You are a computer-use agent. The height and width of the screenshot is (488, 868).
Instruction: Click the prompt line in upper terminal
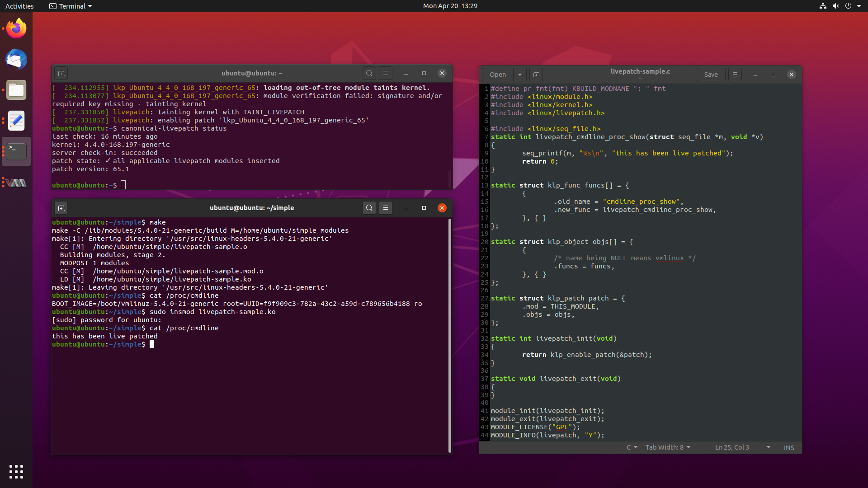click(x=89, y=185)
